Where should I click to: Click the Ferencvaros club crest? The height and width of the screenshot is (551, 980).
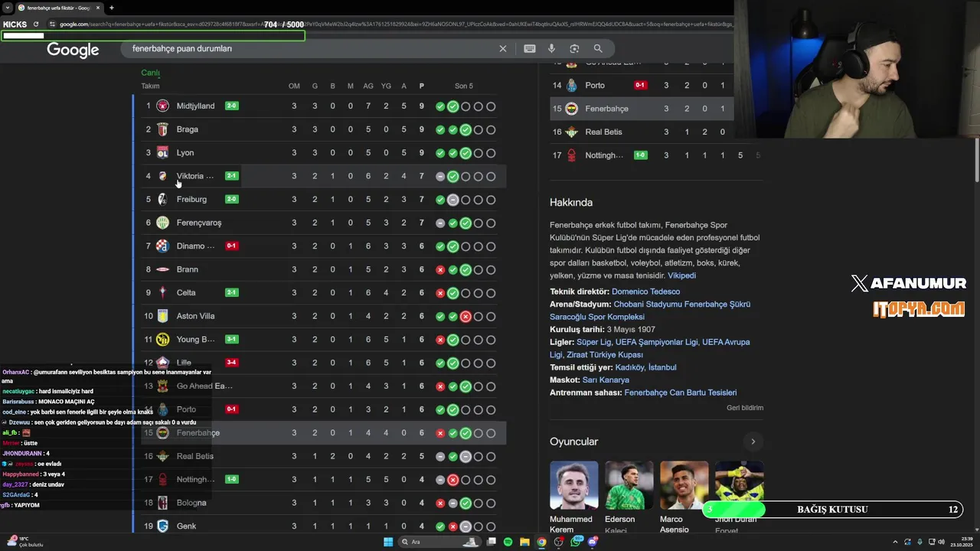pos(162,223)
